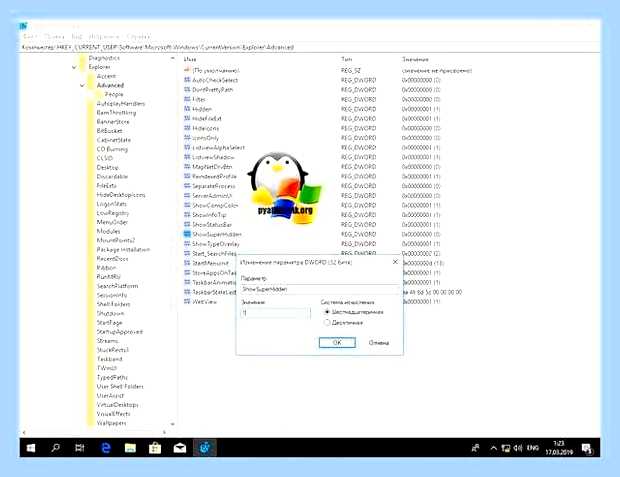Confirm the DWORD dialog with OK

tap(337, 343)
